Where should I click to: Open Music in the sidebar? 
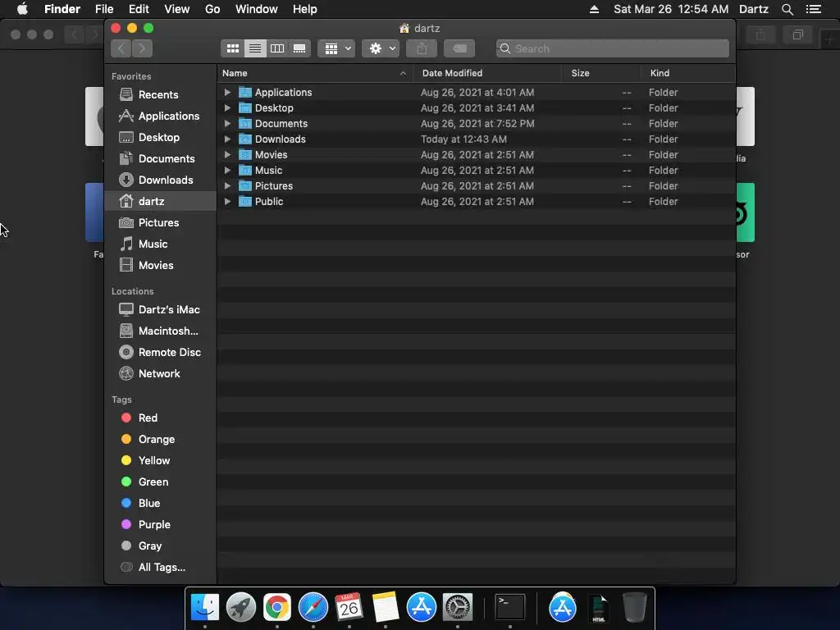click(x=160, y=244)
